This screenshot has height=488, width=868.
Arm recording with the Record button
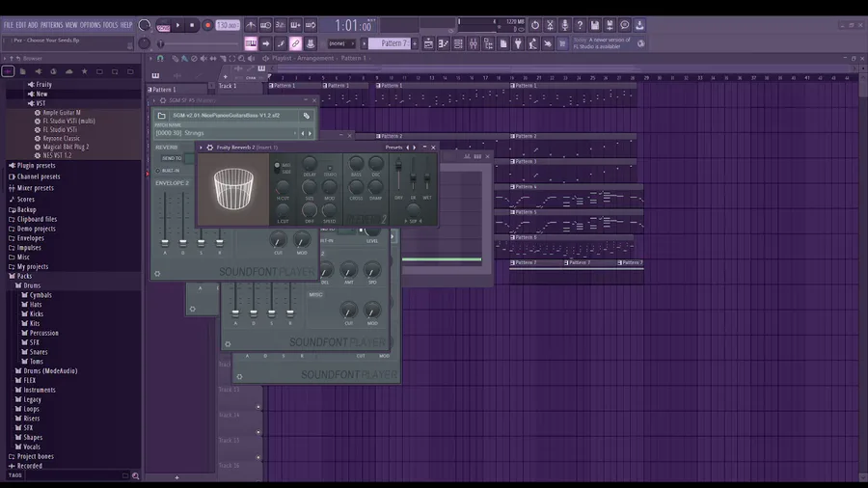point(207,25)
